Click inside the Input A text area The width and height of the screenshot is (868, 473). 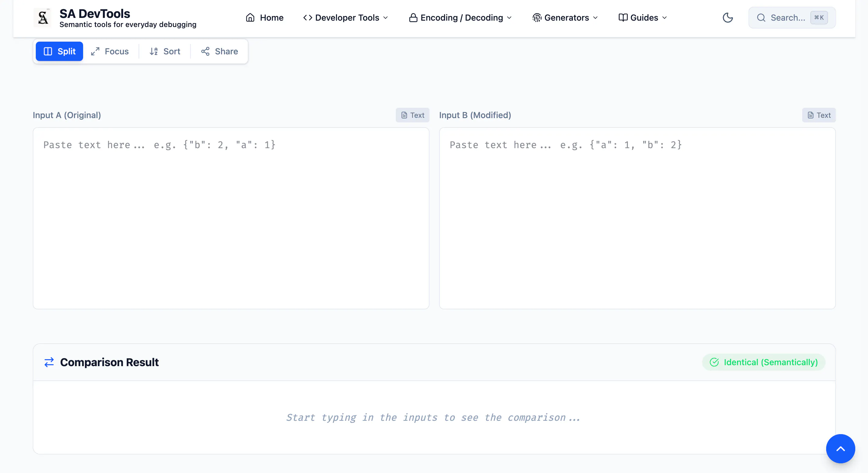coord(231,218)
